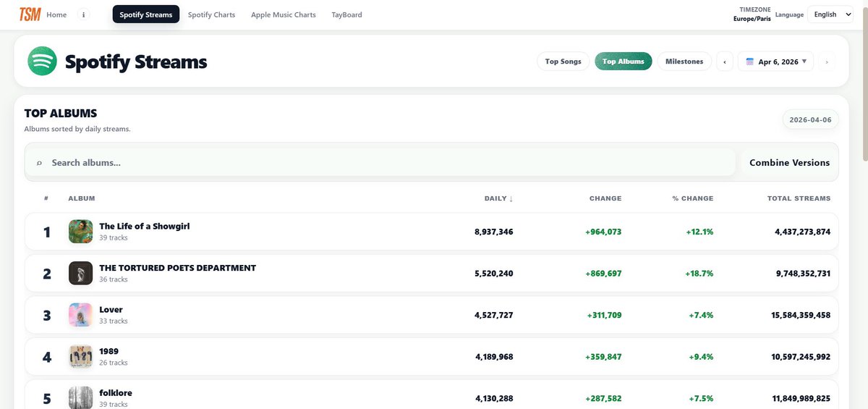Sort by the % CHANGE column header

tap(692, 198)
